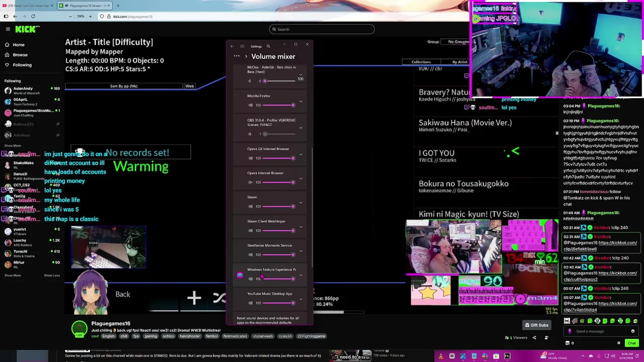Focus Kick search field

coord(322,29)
